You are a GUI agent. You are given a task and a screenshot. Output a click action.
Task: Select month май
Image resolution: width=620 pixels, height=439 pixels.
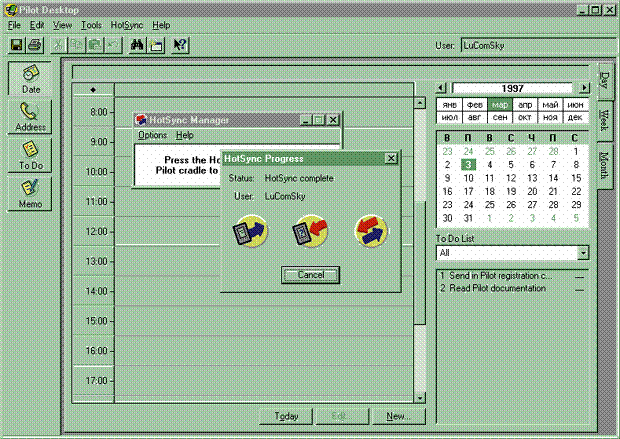pos(550,105)
